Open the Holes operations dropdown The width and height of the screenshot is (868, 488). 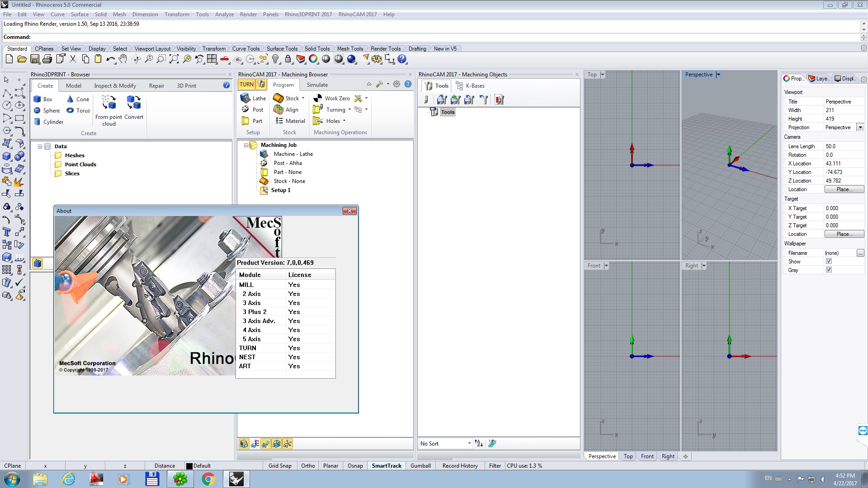click(x=344, y=121)
